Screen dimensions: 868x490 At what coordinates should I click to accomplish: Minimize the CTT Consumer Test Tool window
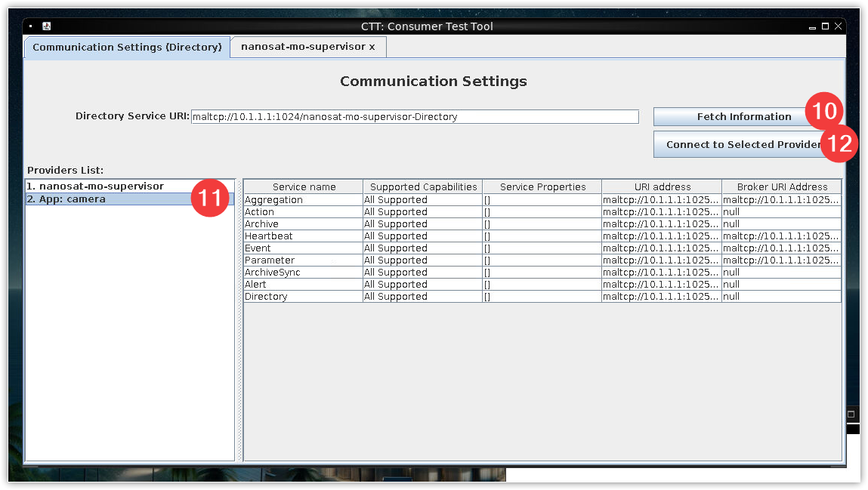pyautogui.click(x=812, y=26)
